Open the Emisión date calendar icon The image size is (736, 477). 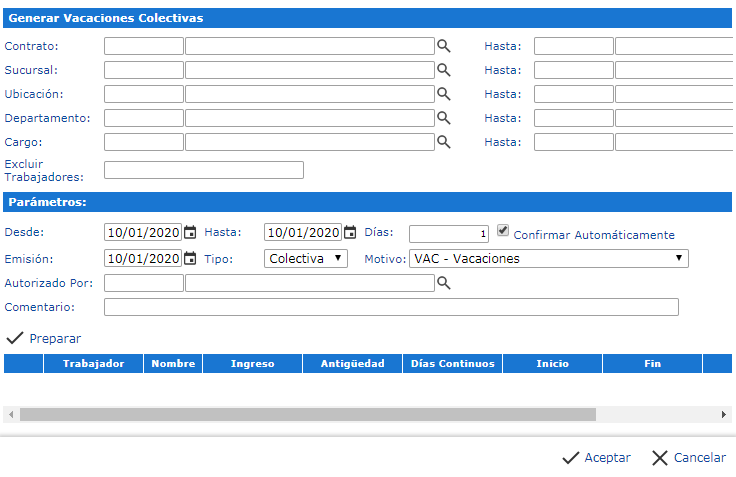(190, 259)
